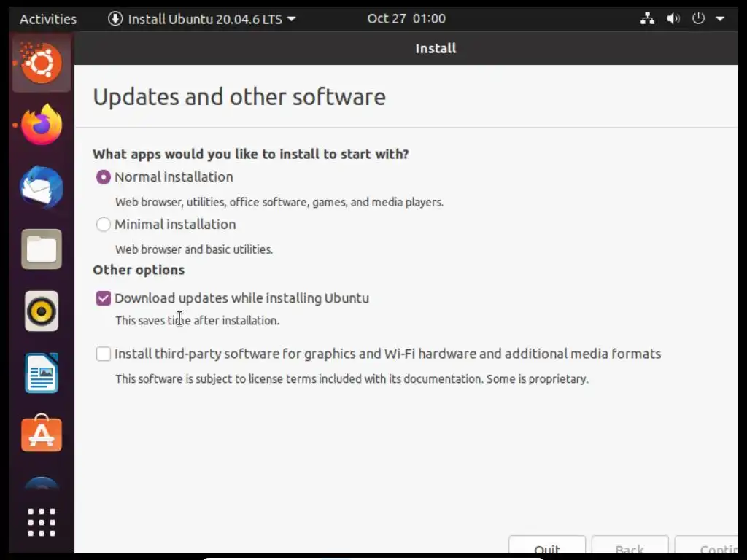Open the Oct 27 01:00 clock menu
This screenshot has height=560, width=747.
coord(406,18)
